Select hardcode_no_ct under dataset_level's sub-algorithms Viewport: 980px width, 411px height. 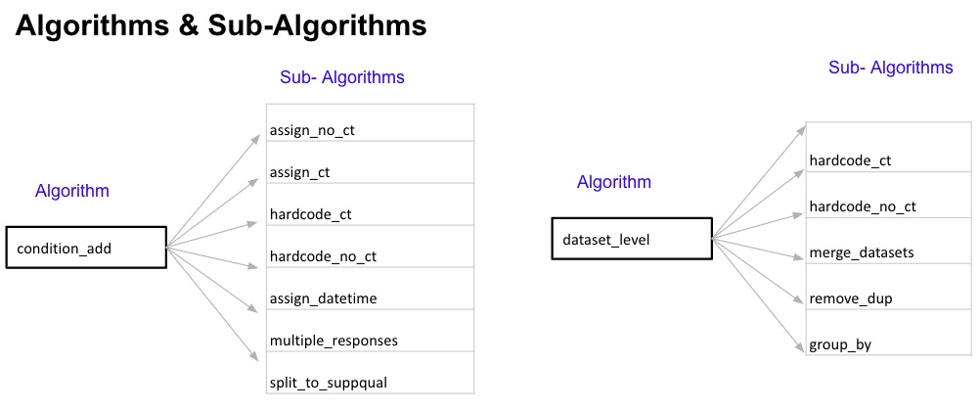click(x=889, y=206)
